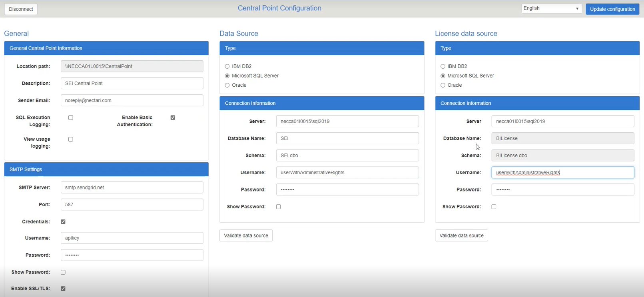
Task: Enable the SQL Execution Logging checkbox
Action: coord(71,118)
